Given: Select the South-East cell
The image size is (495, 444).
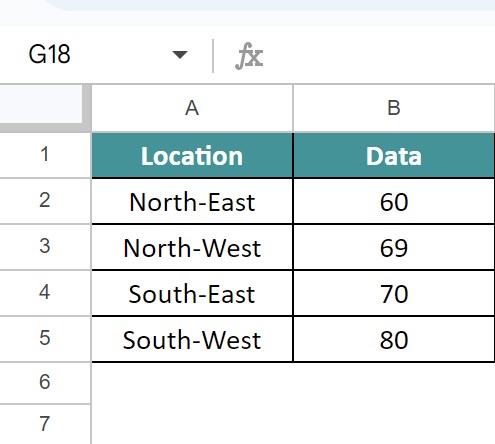Looking at the screenshot, I should [192, 293].
